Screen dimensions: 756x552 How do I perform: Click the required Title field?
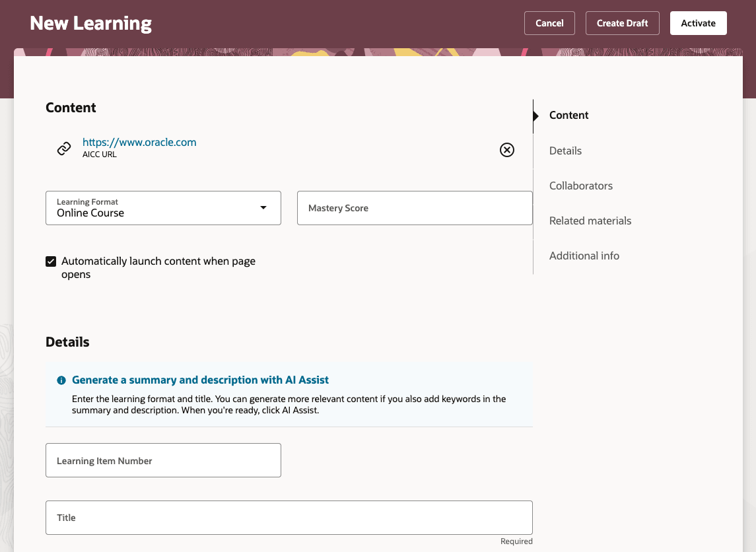pyautogui.click(x=289, y=518)
